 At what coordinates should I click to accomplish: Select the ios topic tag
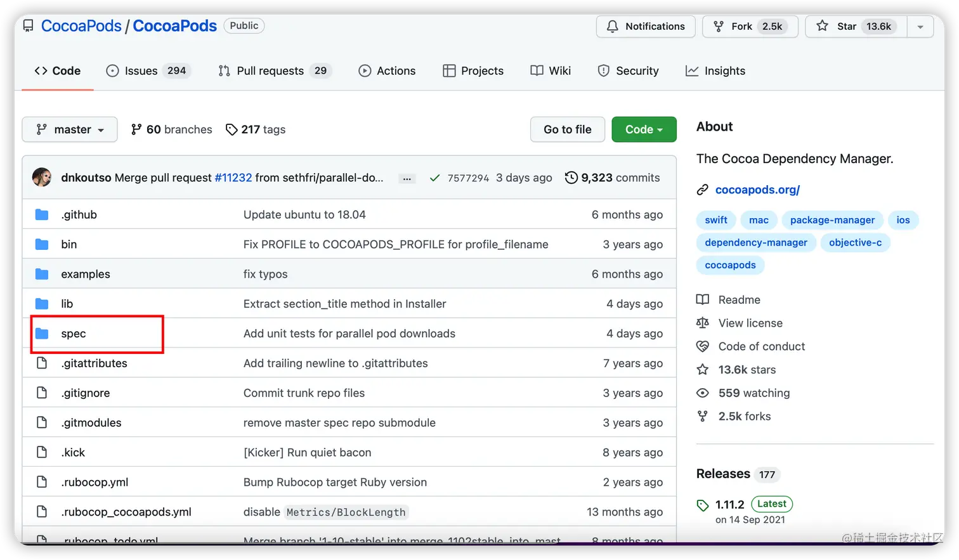903,220
